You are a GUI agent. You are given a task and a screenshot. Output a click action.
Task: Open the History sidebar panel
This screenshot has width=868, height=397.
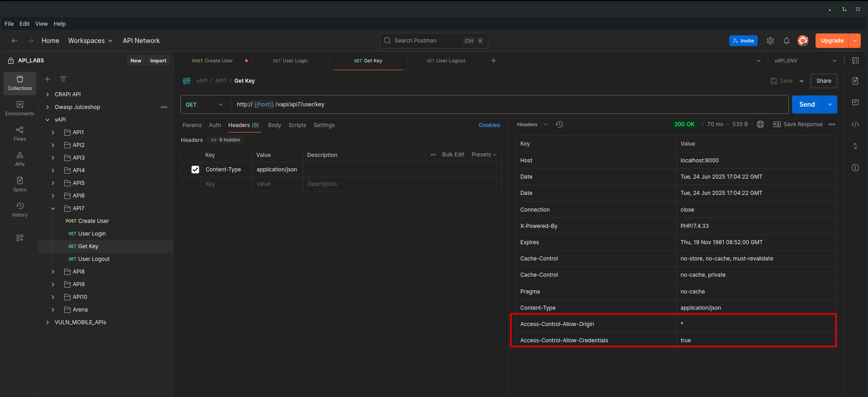pyautogui.click(x=20, y=210)
